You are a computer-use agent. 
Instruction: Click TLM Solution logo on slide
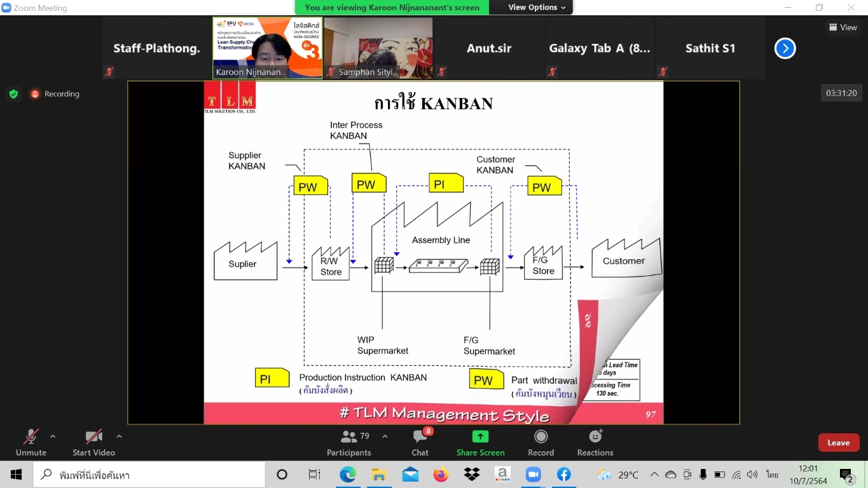click(x=230, y=97)
